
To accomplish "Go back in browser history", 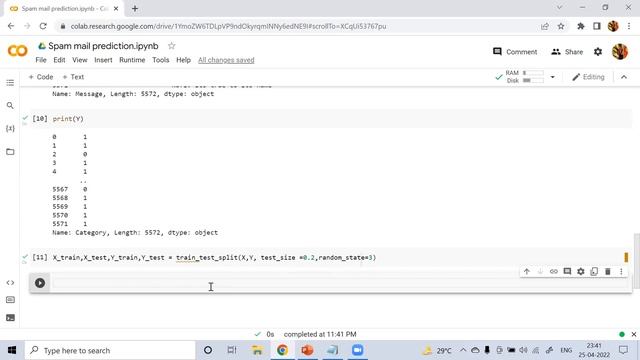I will [x=11, y=26].
